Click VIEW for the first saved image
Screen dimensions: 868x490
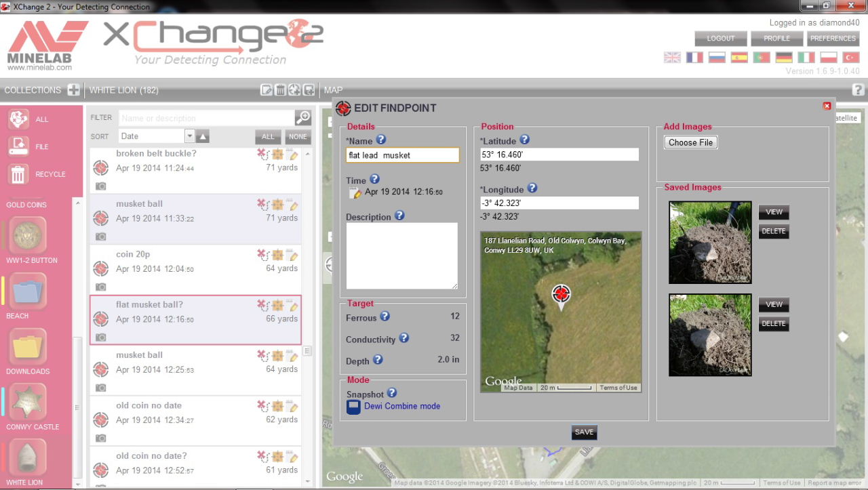pyautogui.click(x=774, y=212)
